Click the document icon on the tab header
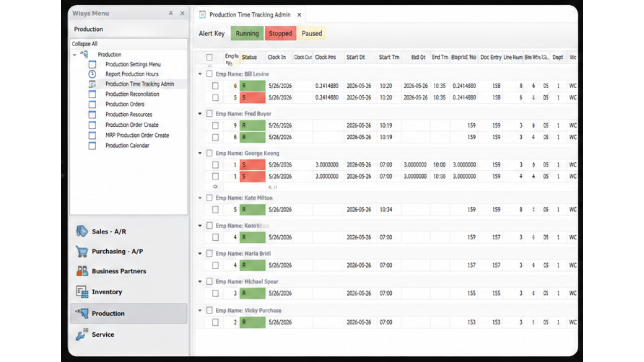Screen dimensions: 644x362 (x=202, y=15)
